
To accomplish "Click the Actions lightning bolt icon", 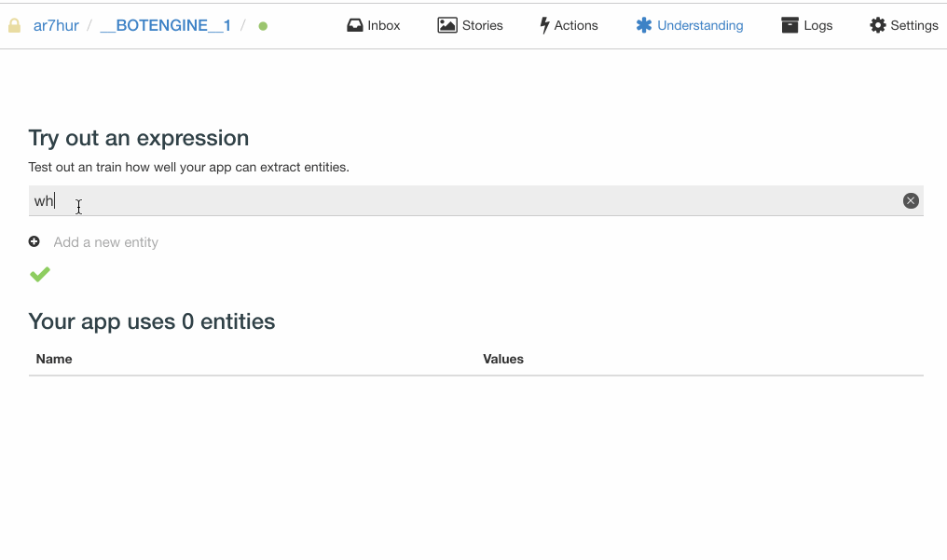I will coord(544,25).
